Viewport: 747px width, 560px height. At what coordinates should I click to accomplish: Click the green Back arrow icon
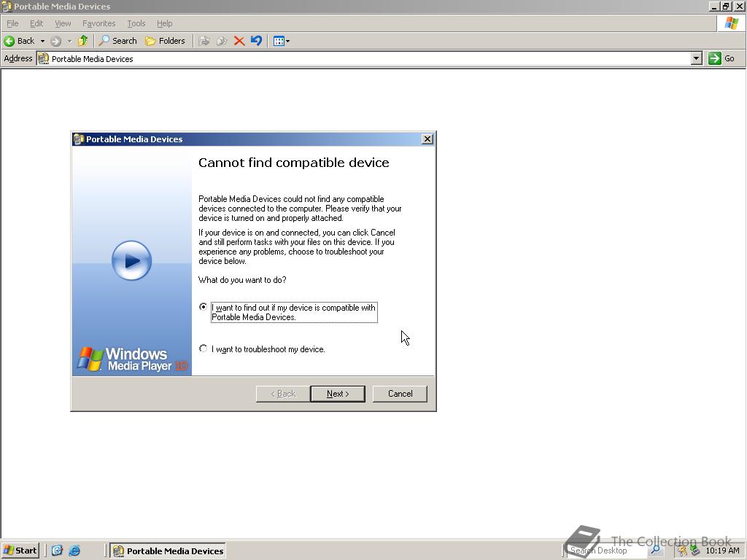pyautogui.click(x=9, y=41)
